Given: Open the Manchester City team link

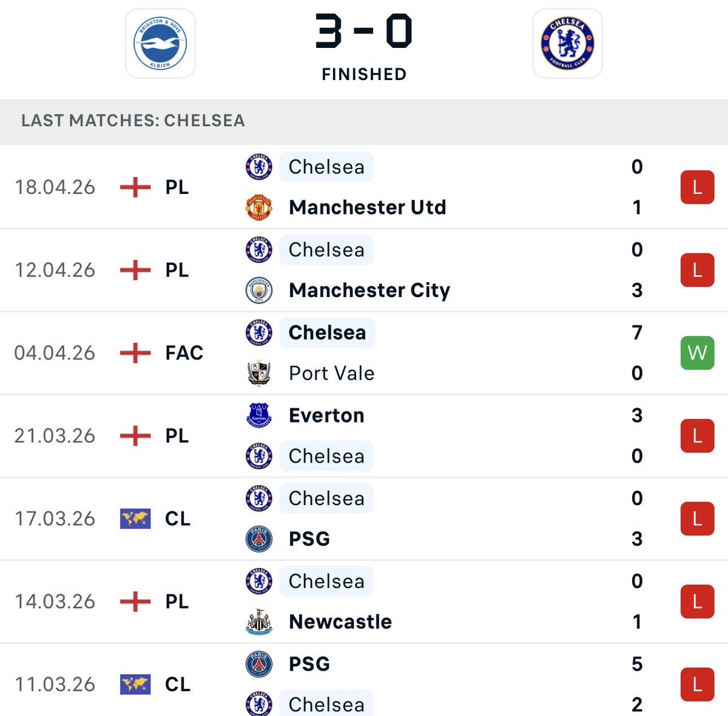Looking at the screenshot, I should 369,290.
